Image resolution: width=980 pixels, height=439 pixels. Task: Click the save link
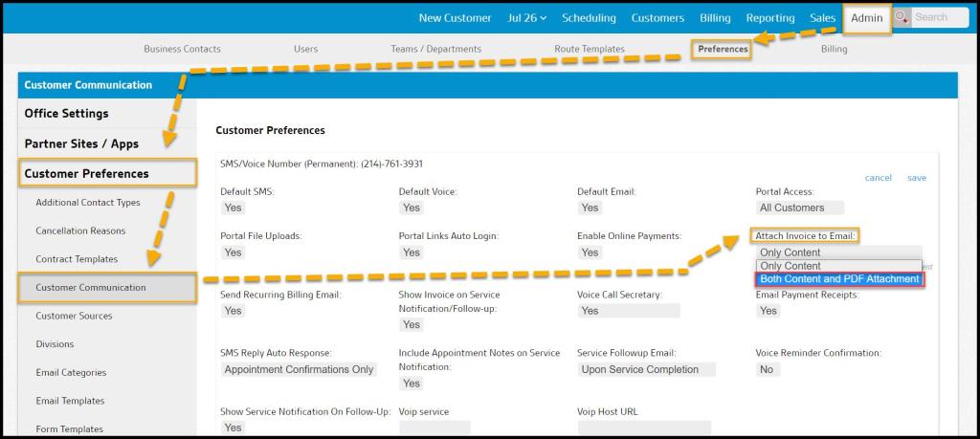coord(916,178)
